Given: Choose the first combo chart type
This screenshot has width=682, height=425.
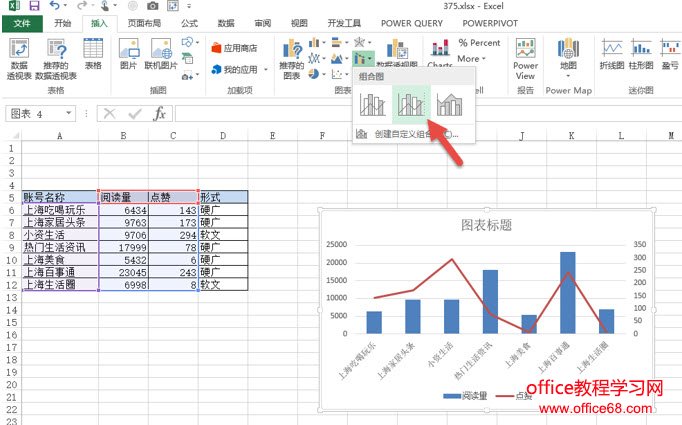Looking at the screenshot, I should tap(374, 103).
